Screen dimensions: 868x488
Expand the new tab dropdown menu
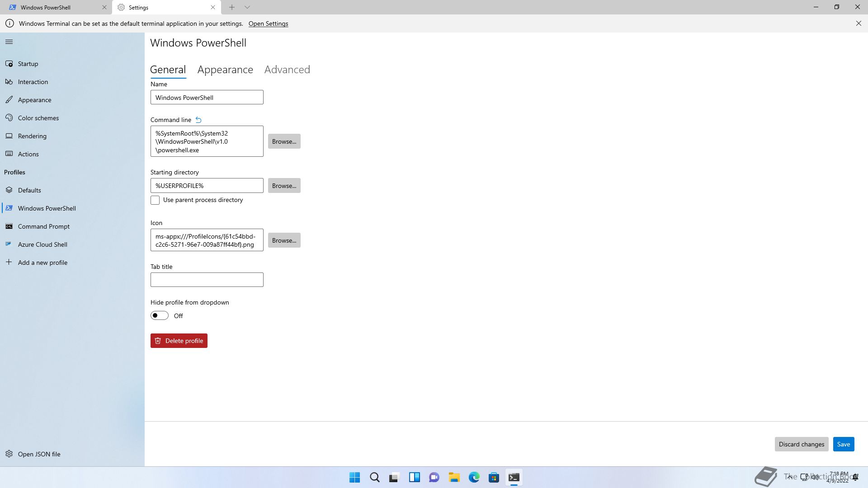[247, 7]
